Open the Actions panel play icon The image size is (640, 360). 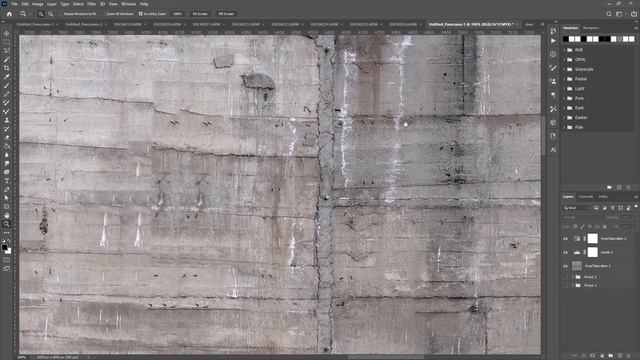click(x=553, y=41)
